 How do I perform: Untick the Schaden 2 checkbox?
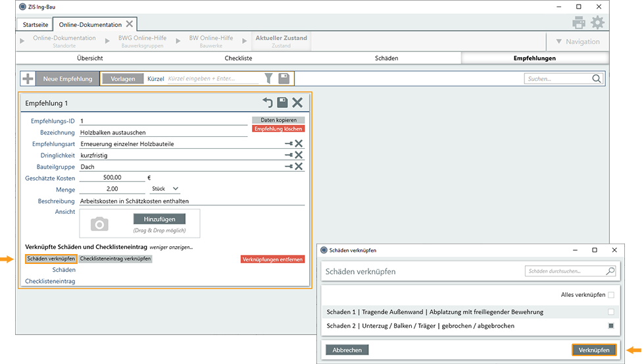click(611, 326)
